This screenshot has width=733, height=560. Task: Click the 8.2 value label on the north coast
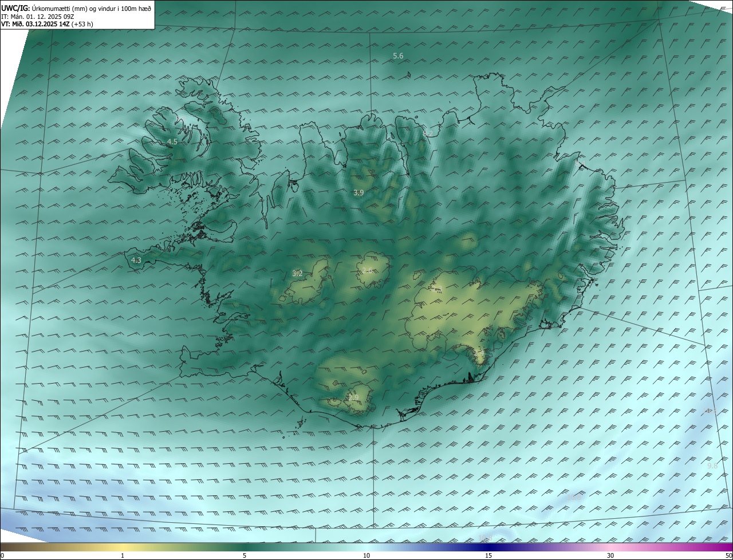pyautogui.click(x=428, y=133)
